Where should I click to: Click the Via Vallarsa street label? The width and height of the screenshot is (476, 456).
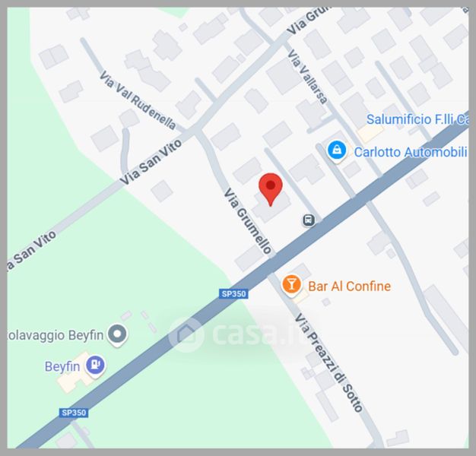pos(307,77)
